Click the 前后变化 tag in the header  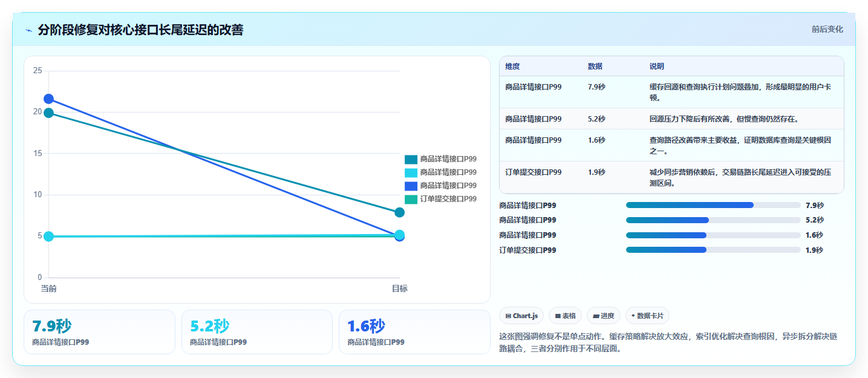(x=827, y=30)
